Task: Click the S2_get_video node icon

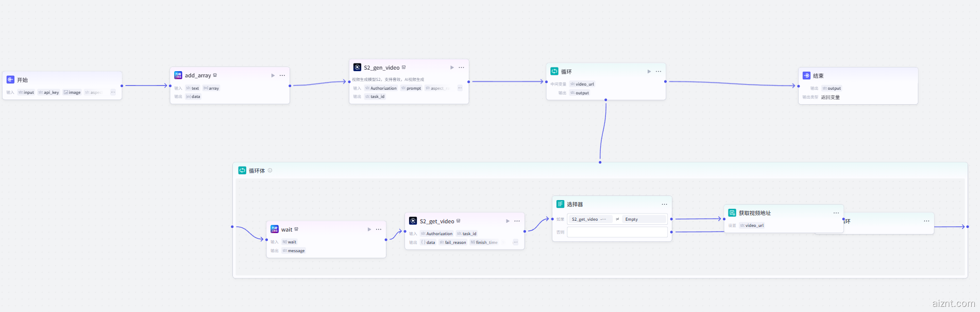Action: pos(413,221)
